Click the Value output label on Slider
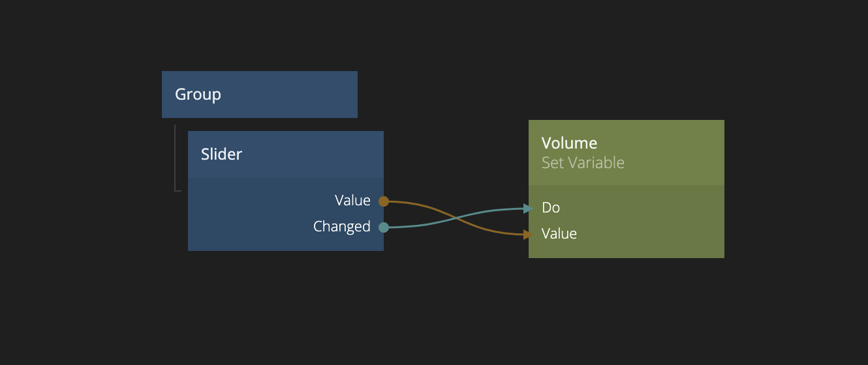 click(352, 201)
